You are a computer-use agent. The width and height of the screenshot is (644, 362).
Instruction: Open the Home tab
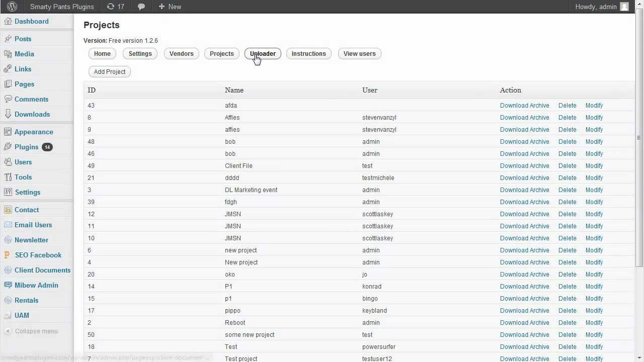point(102,54)
